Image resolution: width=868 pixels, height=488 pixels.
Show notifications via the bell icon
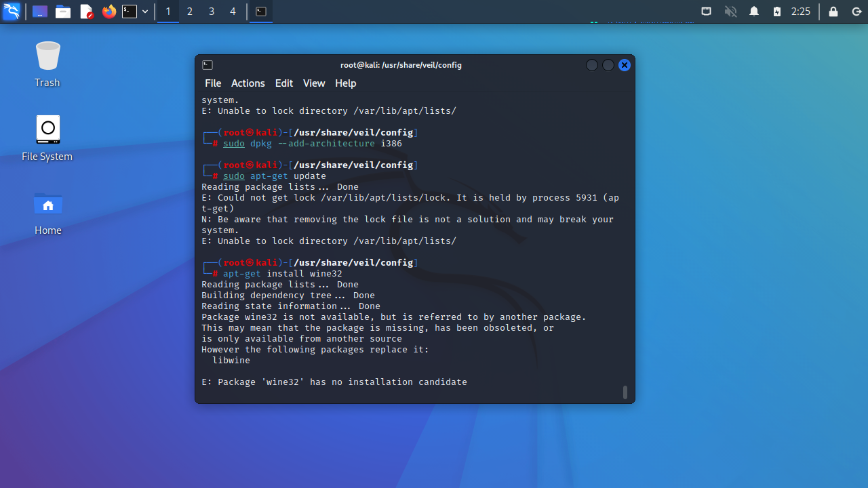point(754,12)
